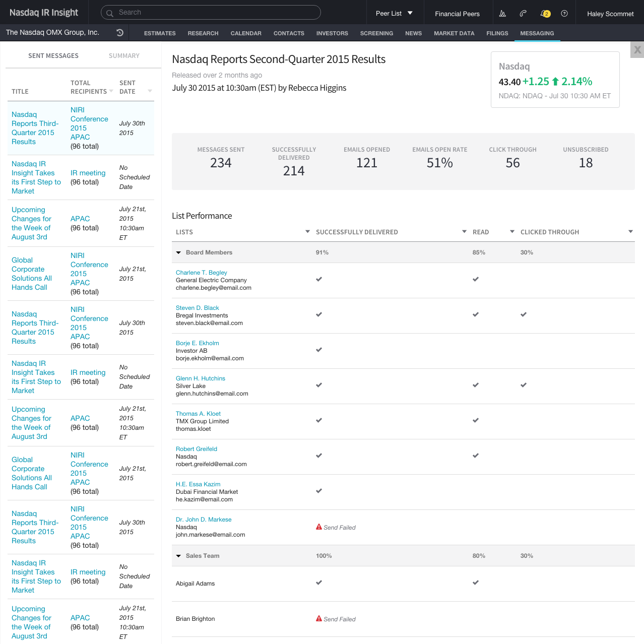
Task: Open Robert Greifeld contact link
Action: [x=197, y=449]
